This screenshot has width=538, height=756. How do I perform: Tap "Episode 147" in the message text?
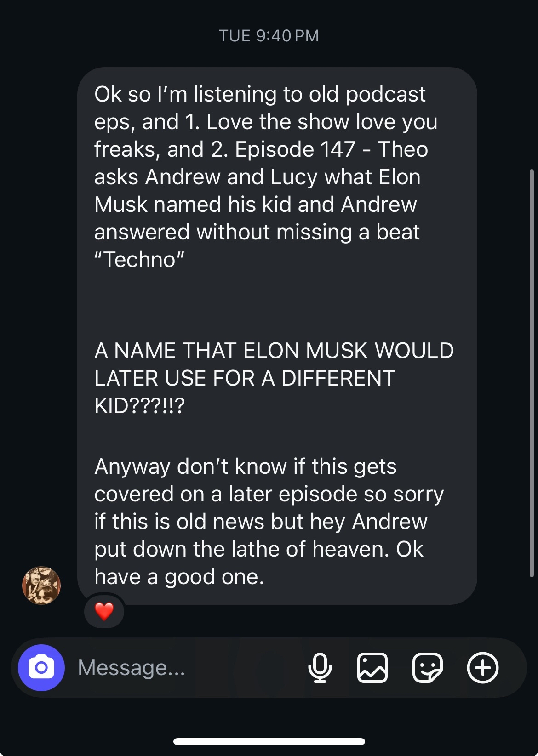pos(295,149)
